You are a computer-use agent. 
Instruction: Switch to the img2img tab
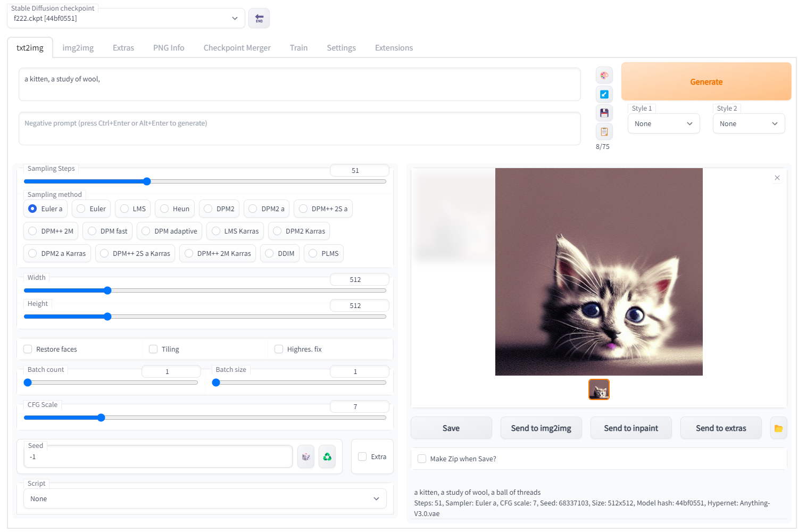coord(78,48)
